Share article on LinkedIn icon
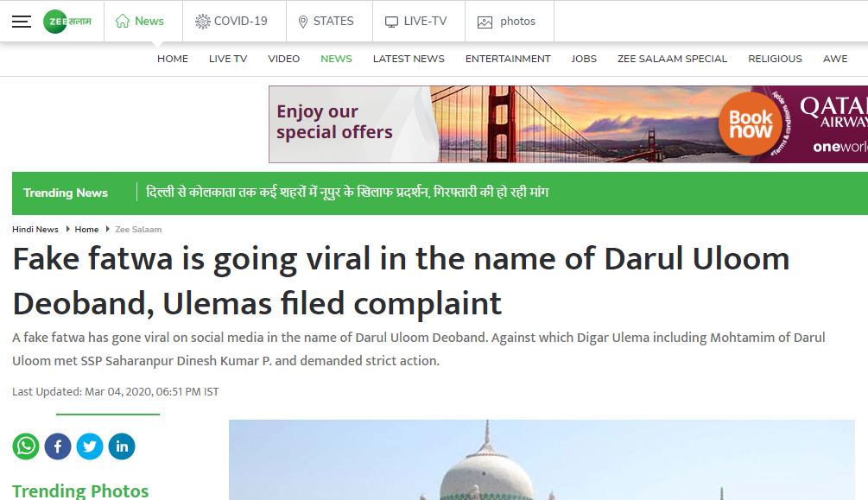The image size is (868, 500). (122, 446)
